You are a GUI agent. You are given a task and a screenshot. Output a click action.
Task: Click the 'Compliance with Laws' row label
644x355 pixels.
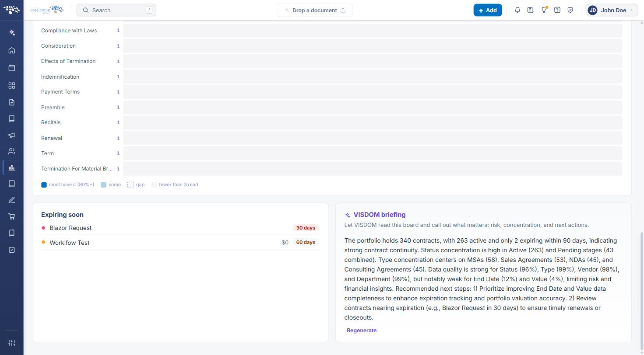click(x=69, y=31)
